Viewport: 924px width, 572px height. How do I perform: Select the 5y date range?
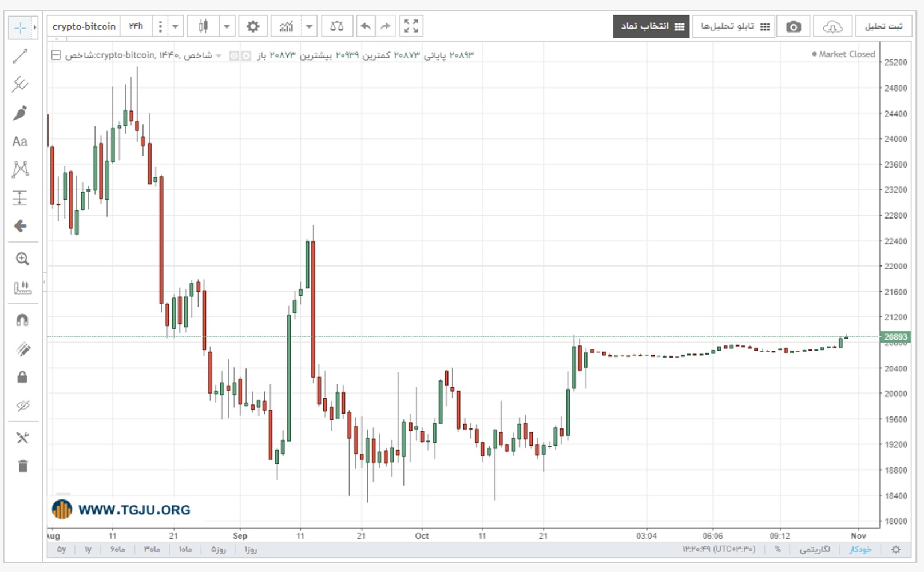tap(61, 549)
